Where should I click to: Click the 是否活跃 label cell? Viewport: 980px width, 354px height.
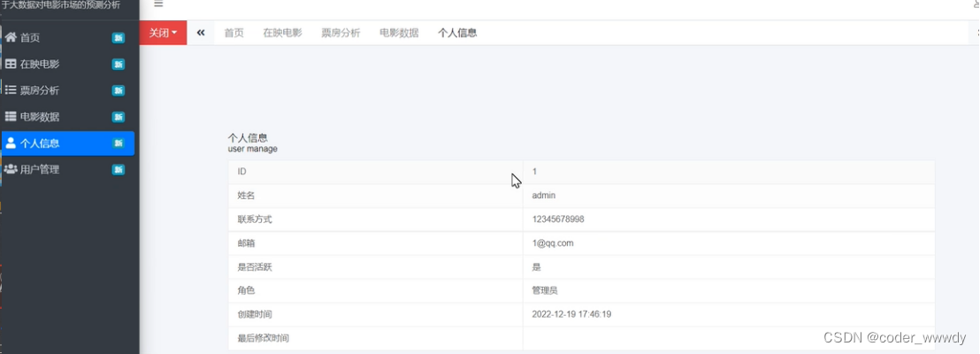pyautogui.click(x=376, y=267)
